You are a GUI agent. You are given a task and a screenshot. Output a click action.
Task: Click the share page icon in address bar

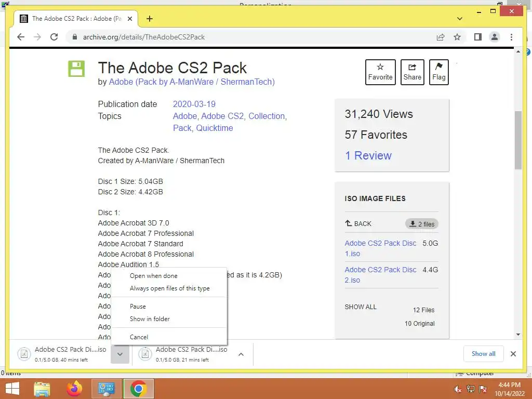point(441,37)
